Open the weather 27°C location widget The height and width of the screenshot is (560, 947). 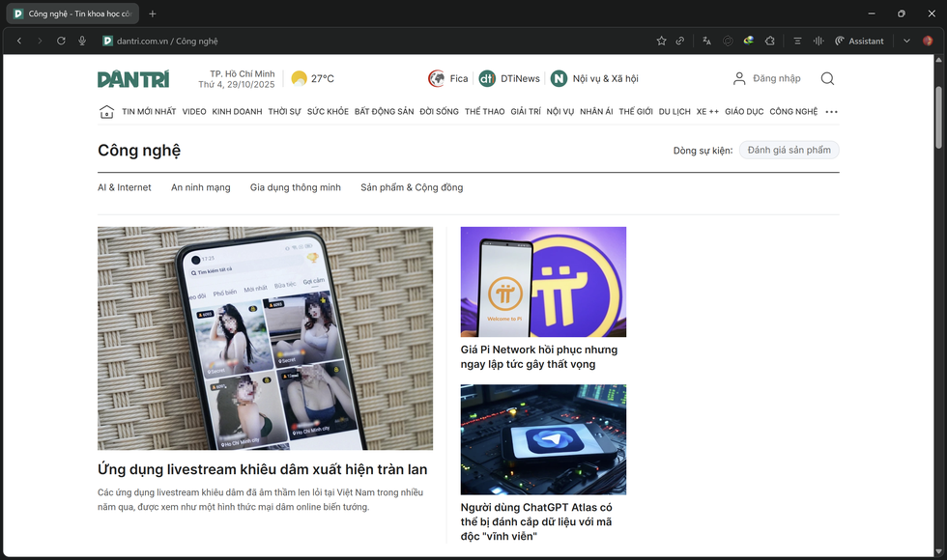[x=312, y=78]
